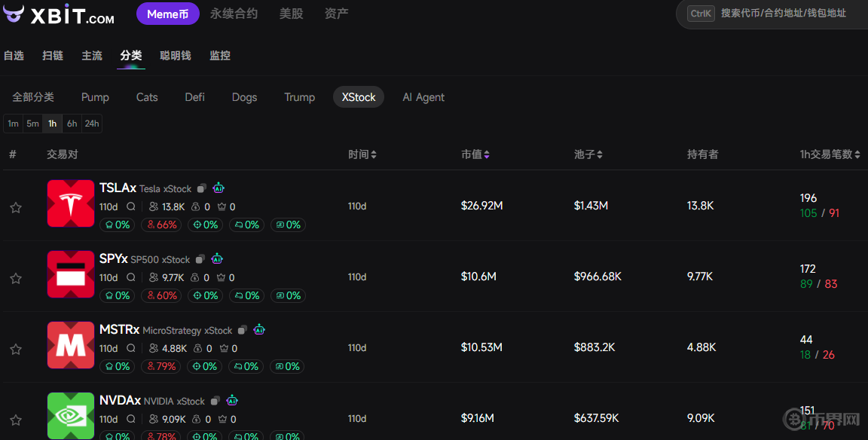
Task: Open the AI analysis icon for MSTRx
Action: [259, 330]
